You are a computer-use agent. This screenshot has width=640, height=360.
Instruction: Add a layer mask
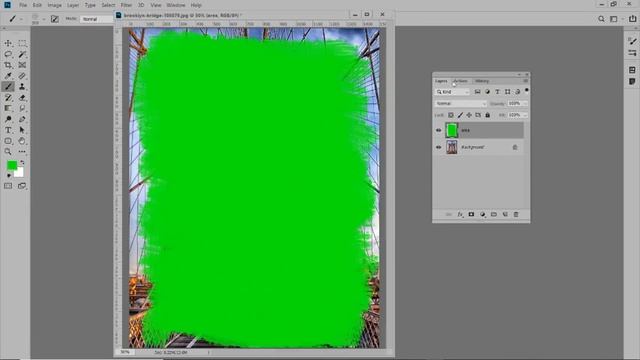point(471,214)
